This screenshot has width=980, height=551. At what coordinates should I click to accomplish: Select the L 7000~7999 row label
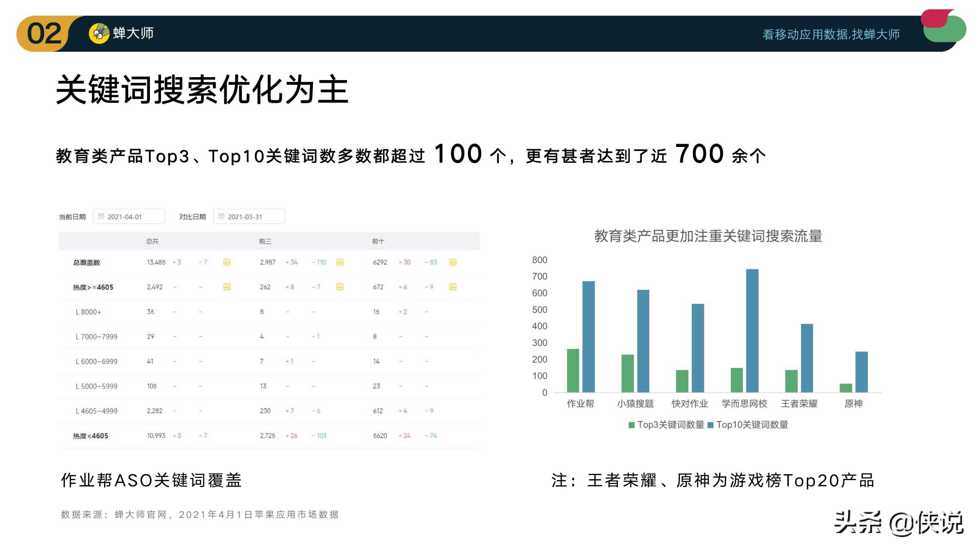pos(97,336)
